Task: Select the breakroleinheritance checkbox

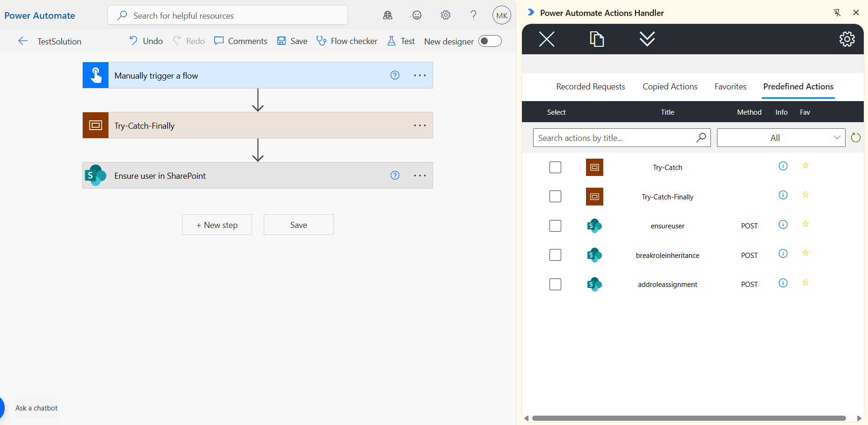Action: pos(555,255)
